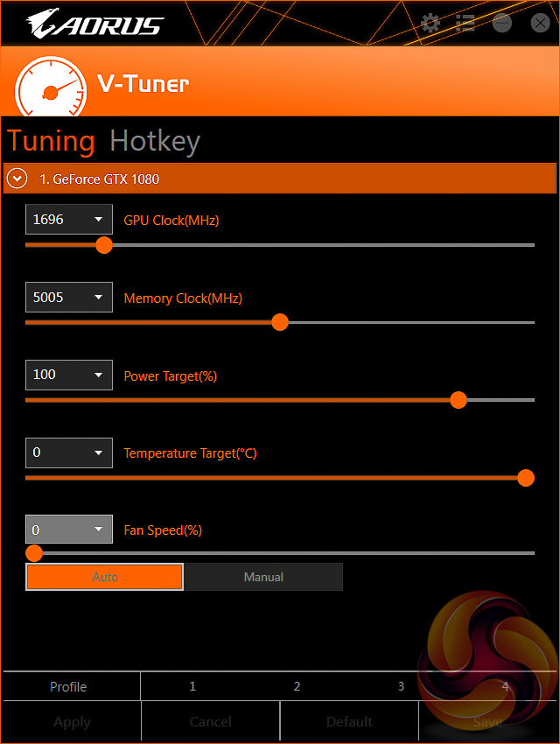Click the Memory Clock(MHz) label
Screen dimensions: 560x744
click(x=183, y=298)
